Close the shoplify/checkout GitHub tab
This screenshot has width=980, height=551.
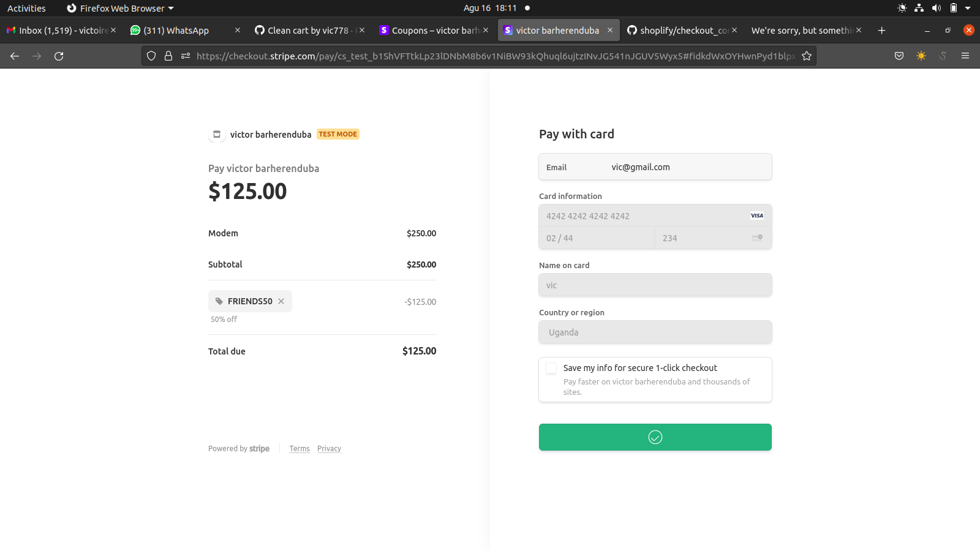click(x=734, y=30)
